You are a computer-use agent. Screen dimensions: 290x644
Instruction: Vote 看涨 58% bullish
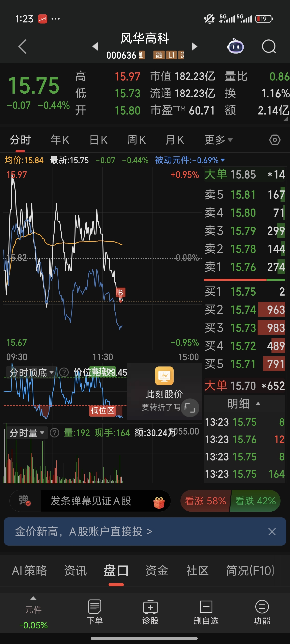coord(205,501)
